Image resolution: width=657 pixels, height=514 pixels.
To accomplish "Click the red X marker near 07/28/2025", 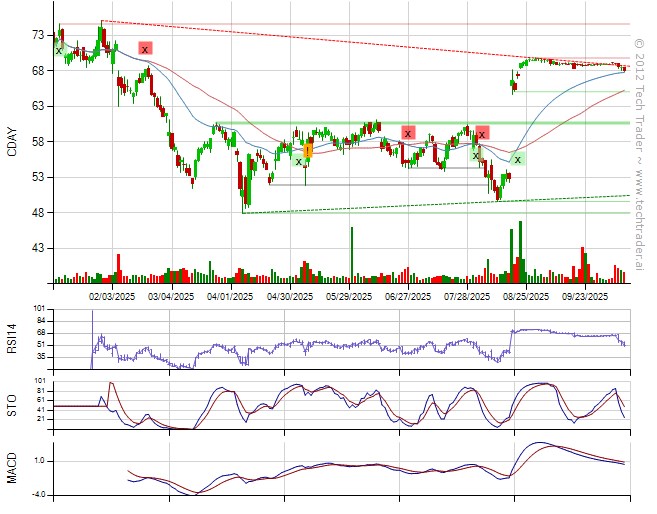I will click(x=482, y=133).
